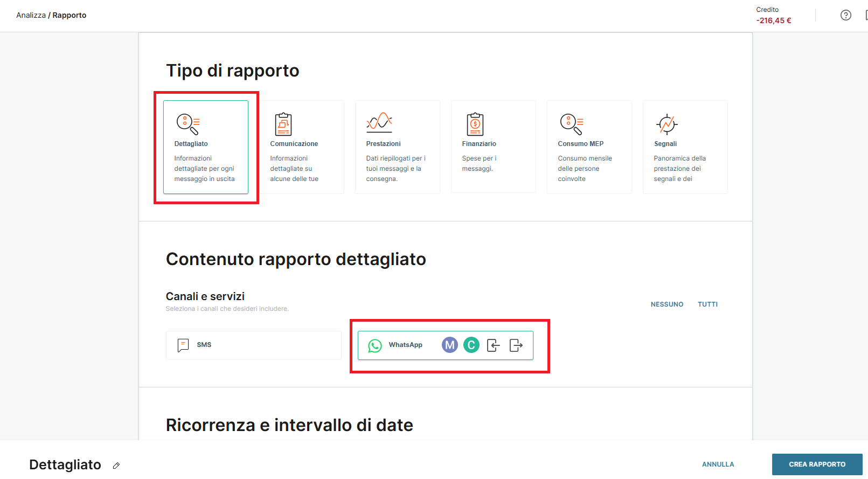Click pencil icon to rename Dettagliato report
This screenshot has width=868, height=479.
(116, 466)
